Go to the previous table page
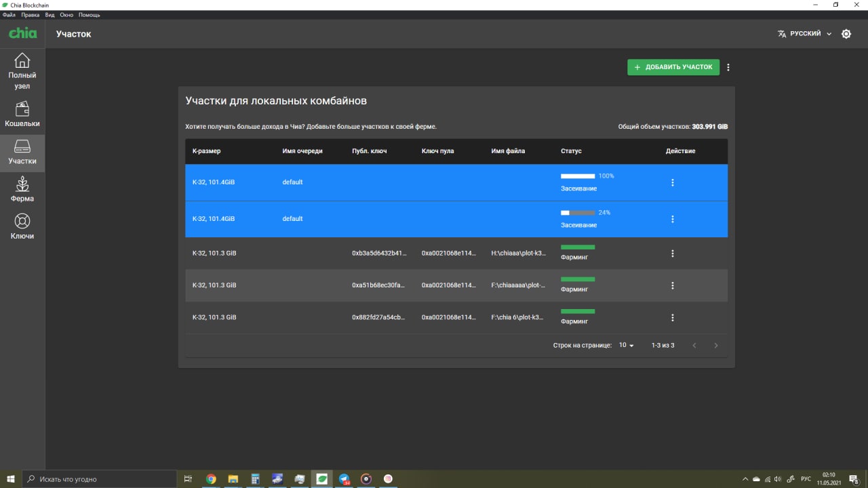The width and height of the screenshot is (868, 488). coord(694,346)
